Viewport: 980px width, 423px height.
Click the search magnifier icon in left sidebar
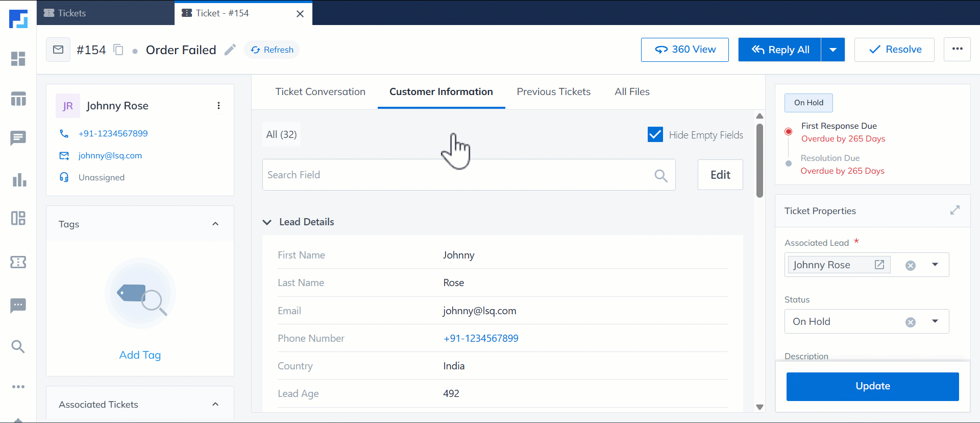pyautogui.click(x=18, y=347)
